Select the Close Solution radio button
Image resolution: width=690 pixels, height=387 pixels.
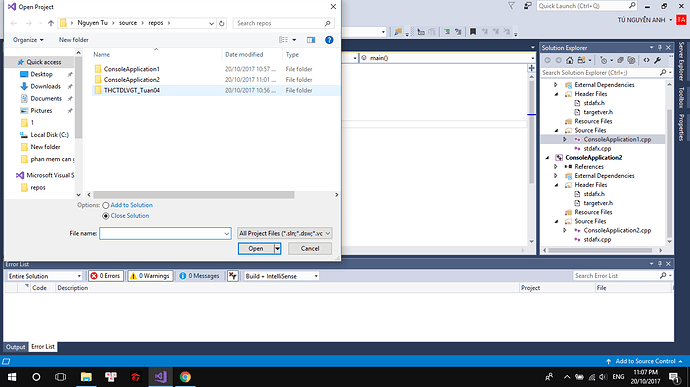pyautogui.click(x=106, y=216)
